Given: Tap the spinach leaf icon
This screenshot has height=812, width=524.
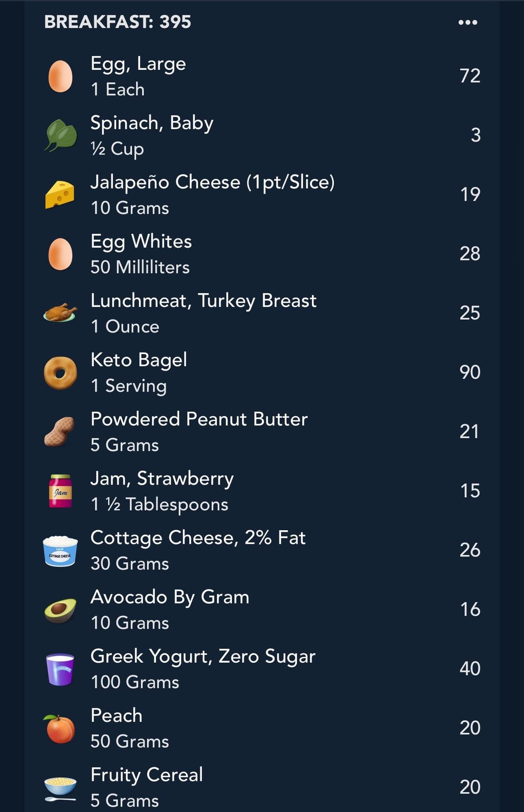Looking at the screenshot, I should pyautogui.click(x=61, y=135).
